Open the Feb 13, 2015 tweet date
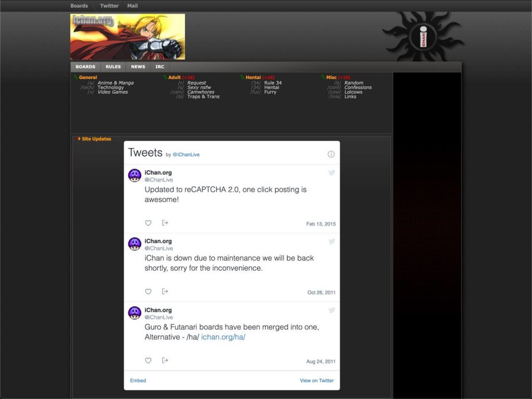The height and width of the screenshot is (399, 532). (321, 224)
